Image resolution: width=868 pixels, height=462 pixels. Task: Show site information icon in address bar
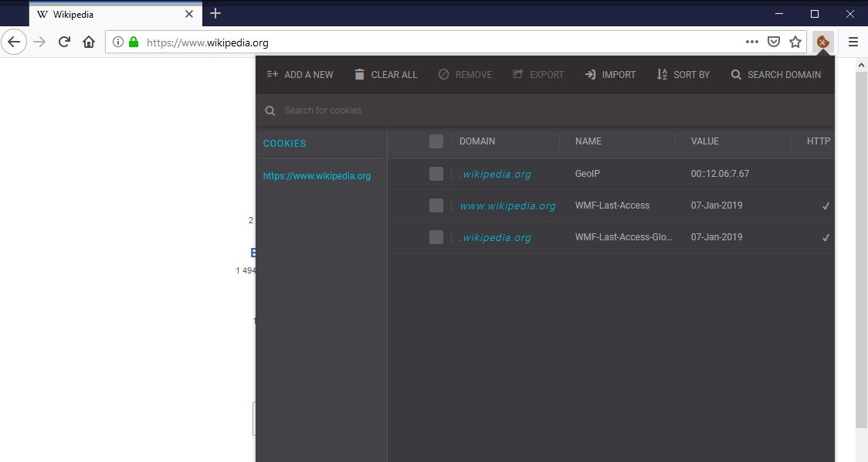click(x=118, y=42)
